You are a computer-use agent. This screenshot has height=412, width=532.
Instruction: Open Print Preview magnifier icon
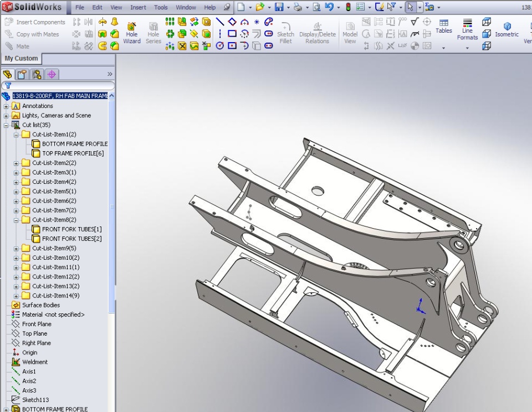pos(316,7)
